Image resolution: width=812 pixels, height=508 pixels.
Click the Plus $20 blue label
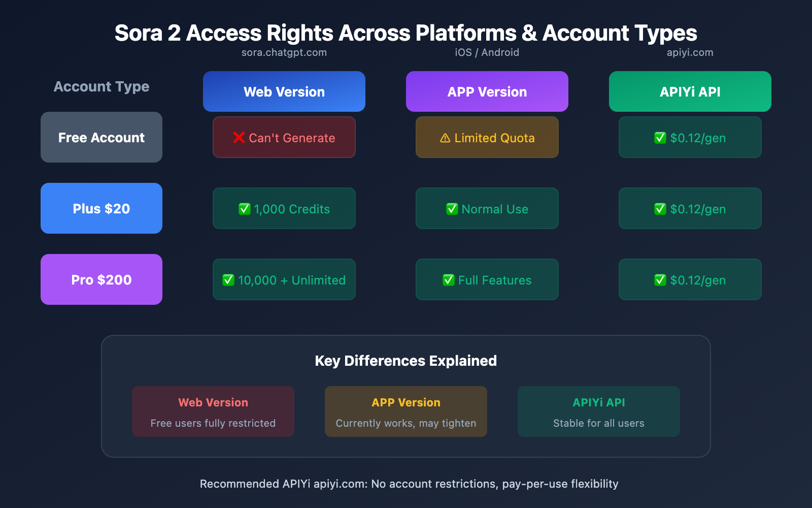(x=101, y=208)
